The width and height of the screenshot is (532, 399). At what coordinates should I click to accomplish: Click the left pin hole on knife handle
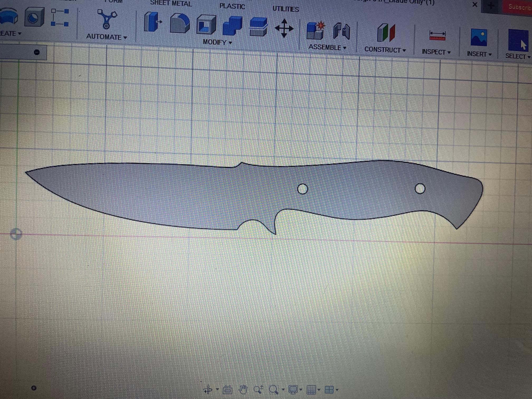point(302,189)
